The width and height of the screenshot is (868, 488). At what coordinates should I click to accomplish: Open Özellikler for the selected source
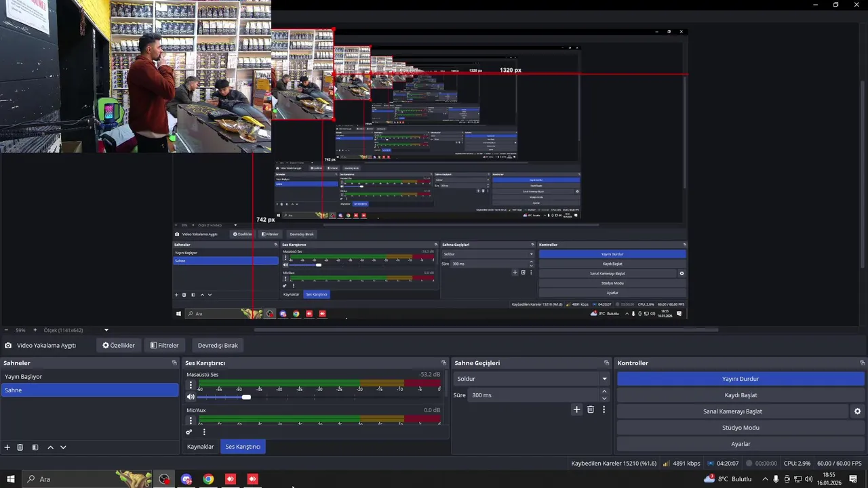click(119, 345)
